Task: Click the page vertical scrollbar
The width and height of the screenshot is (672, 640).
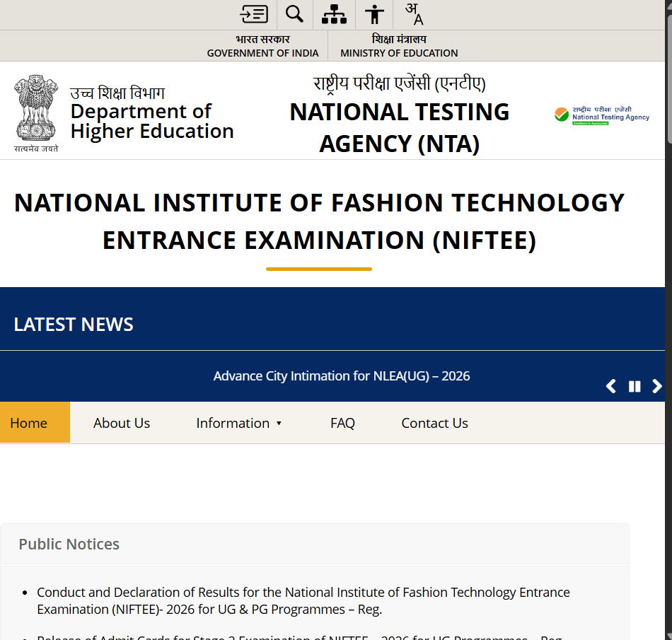Action: (668, 80)
